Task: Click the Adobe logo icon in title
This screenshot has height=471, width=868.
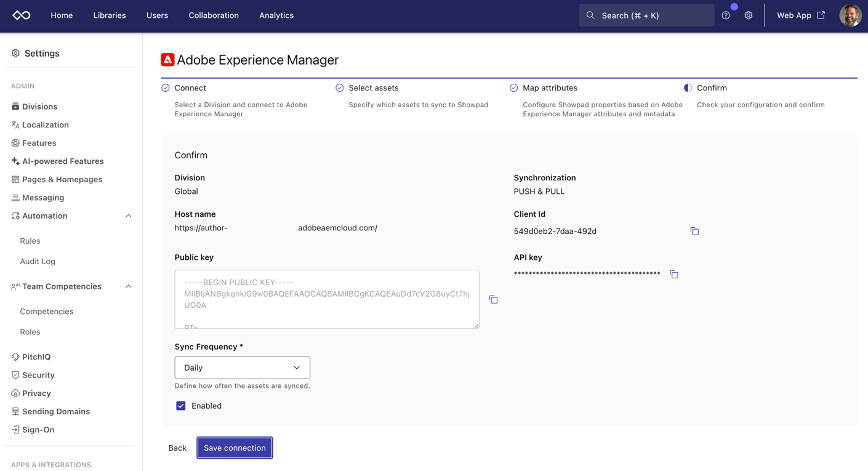Action: tap(167, 60)
